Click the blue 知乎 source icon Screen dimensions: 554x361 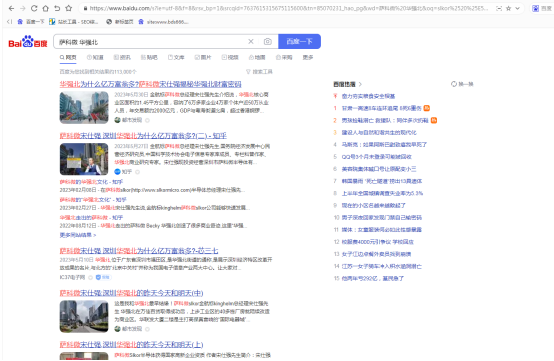[x=117, y=172]
